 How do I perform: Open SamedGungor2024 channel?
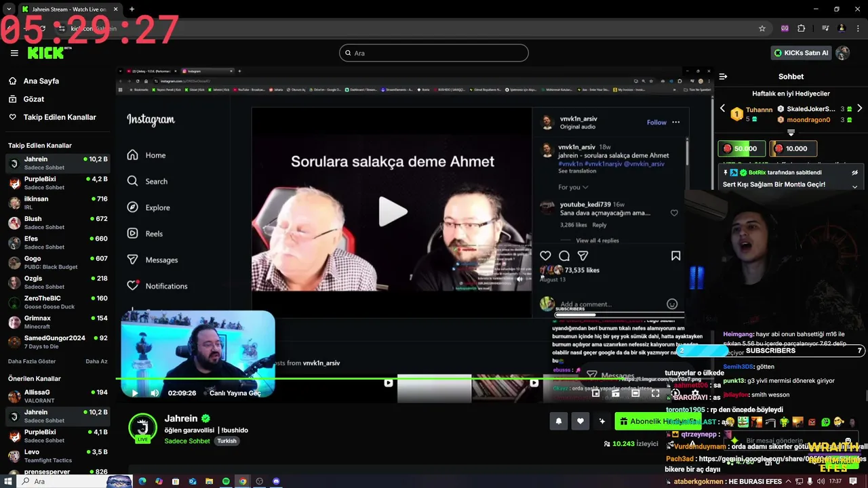pos(58,342)
